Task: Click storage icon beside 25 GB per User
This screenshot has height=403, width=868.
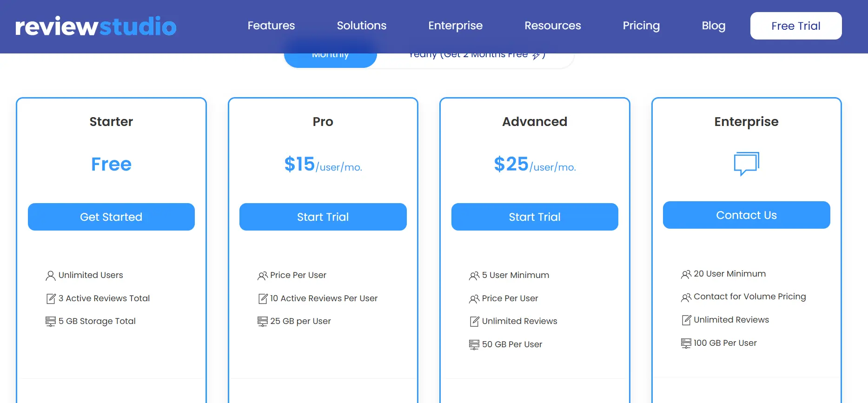Action: pyautogui.click(x=262, y=321)
